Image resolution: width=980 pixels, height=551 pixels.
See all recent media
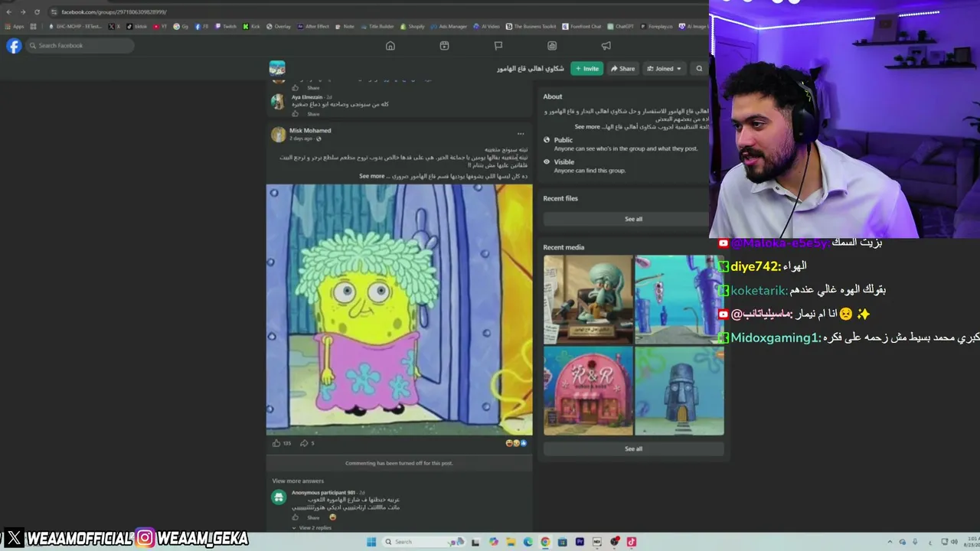[633, 449]
